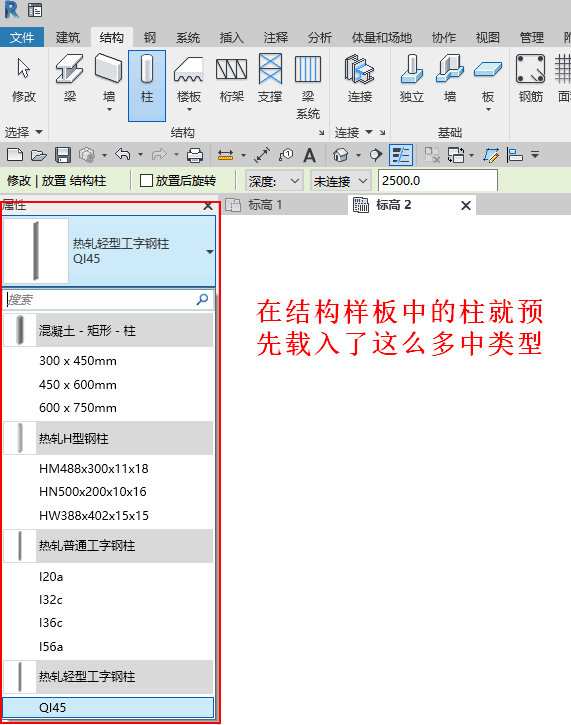Click the Text (A) tool icon
This screenshot has width=571, height=725.
click(309, 155)
